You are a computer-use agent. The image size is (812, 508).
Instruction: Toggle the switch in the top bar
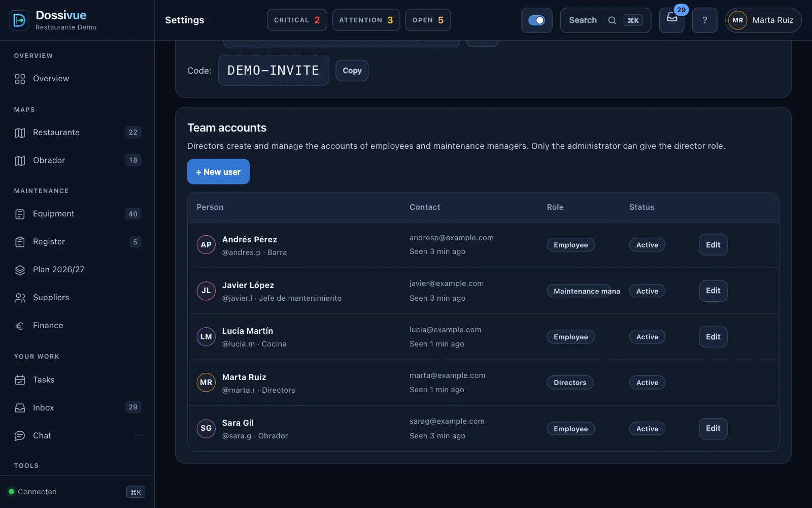click(x=536, y=20)
